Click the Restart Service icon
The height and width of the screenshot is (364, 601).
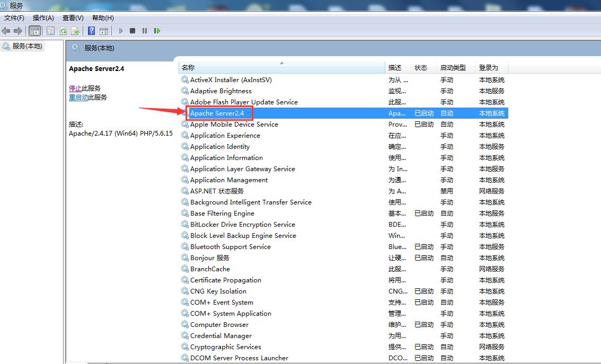(157, 31)
